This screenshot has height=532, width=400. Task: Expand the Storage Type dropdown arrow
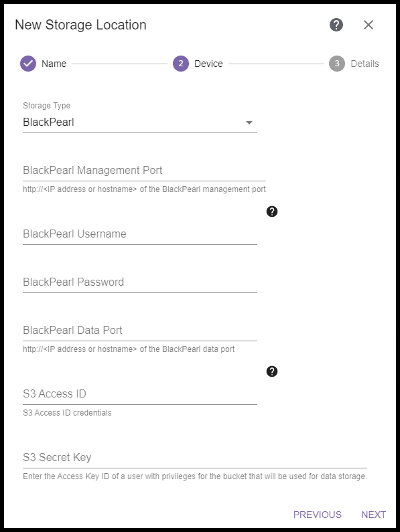[x=249, y=122]
